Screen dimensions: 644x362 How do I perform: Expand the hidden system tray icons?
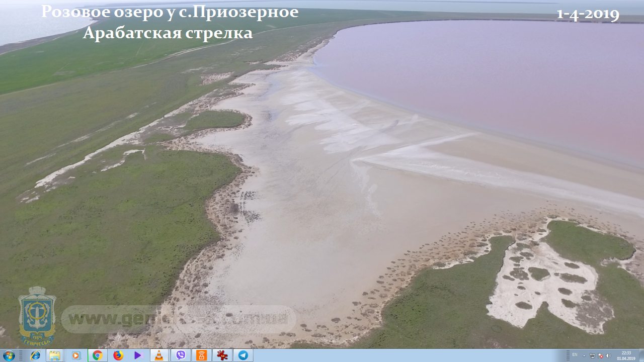(x=584, y=355)
